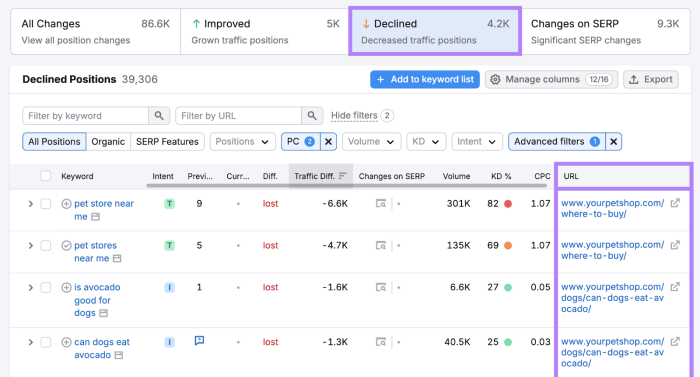Open external link for is avocado good for dogs URL

tap(675, 287)
